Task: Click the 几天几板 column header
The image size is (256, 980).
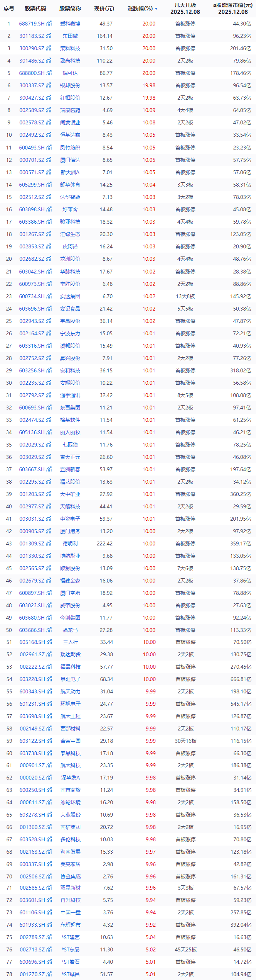Action: tap(185, 8)
